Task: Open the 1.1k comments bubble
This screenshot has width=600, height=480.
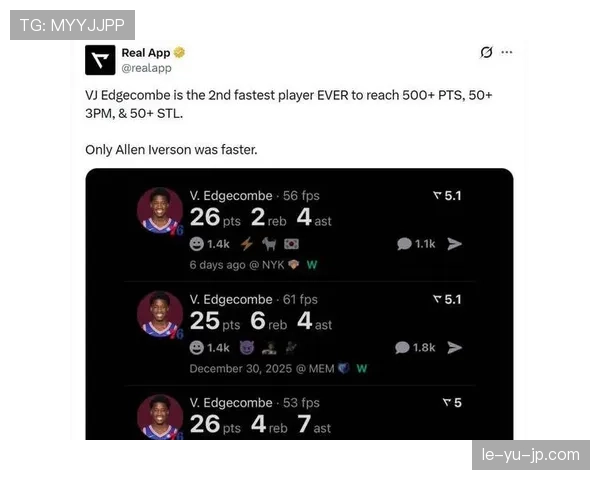Action: [x=416, y=244]
